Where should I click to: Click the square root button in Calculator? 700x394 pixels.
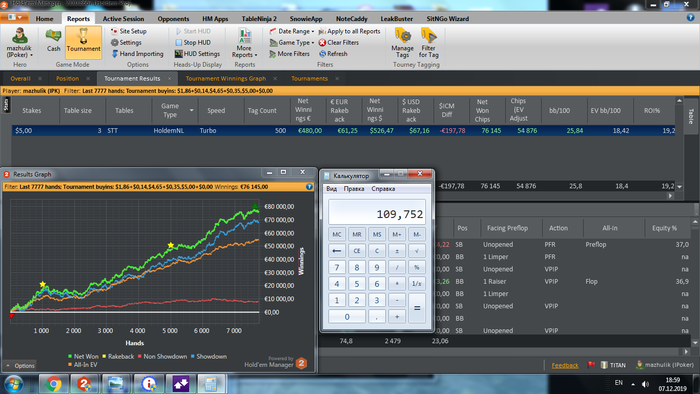coord(417,251)
